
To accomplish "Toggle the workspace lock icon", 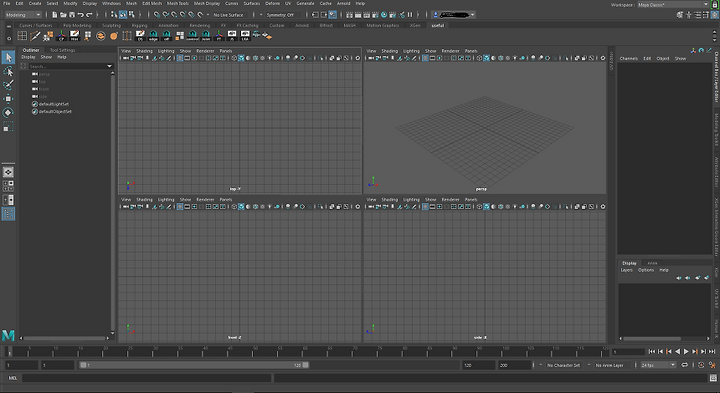I will (x=714, y=4).
